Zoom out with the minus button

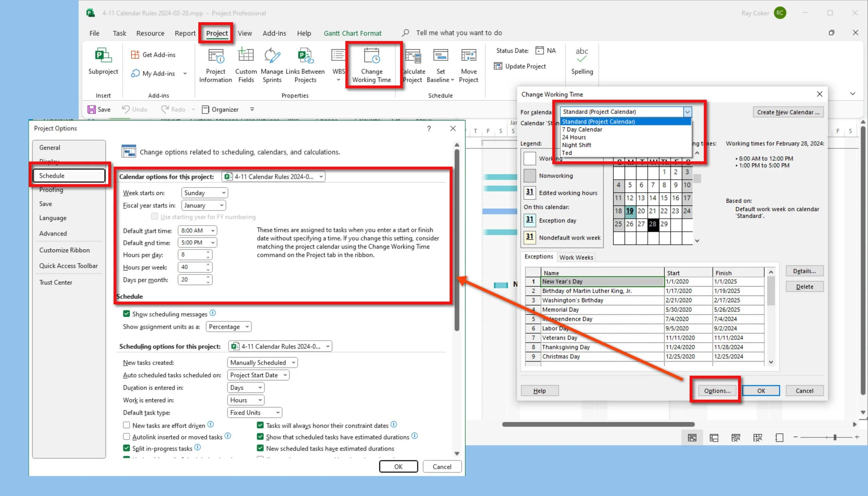tap(795, 437)
